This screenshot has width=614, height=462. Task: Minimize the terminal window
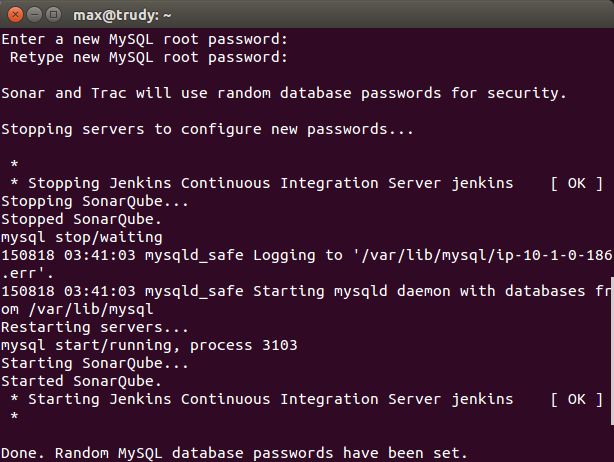[34, 15]
